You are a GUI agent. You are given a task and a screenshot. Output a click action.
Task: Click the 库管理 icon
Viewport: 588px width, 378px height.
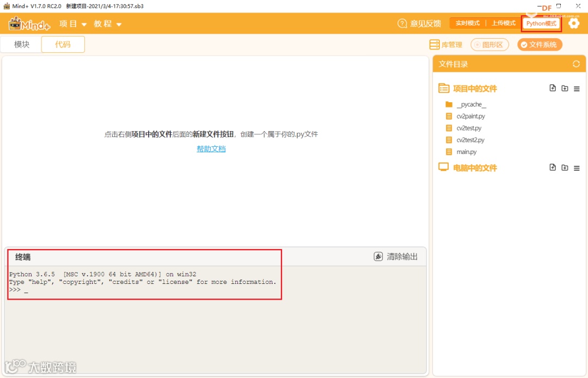click(434, 45)
